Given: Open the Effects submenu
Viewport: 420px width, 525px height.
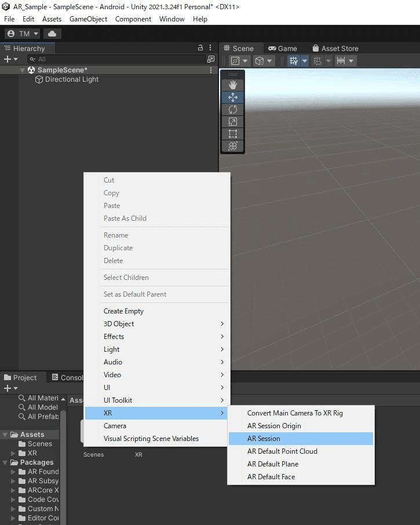Looking at the screenshot, I should coord(156,337).
